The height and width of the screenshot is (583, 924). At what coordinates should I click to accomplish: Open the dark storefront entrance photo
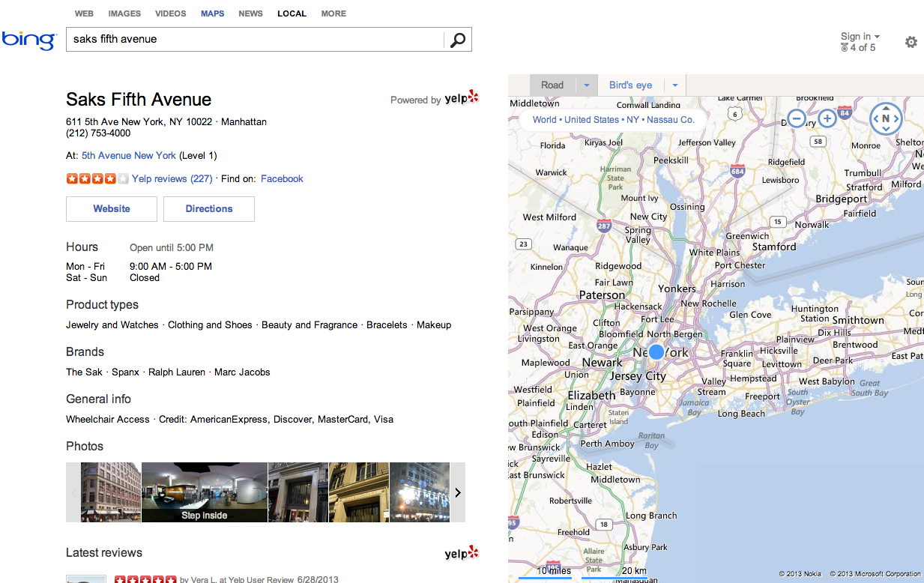click(298, 492)
